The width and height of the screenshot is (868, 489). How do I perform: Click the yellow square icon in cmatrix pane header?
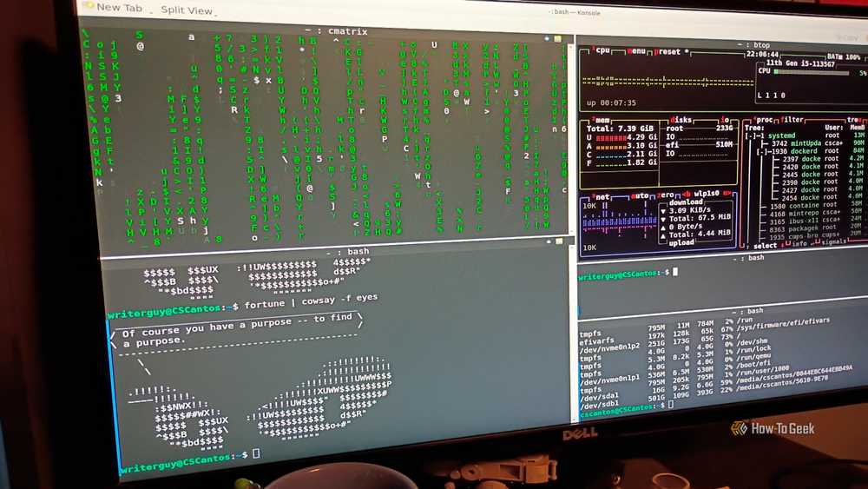[x=557, y=39]
